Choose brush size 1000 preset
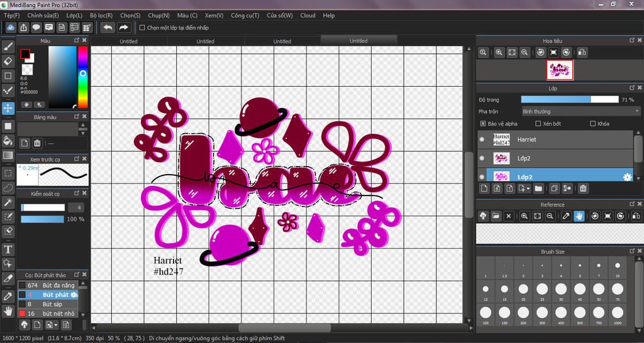 point(618,315)
